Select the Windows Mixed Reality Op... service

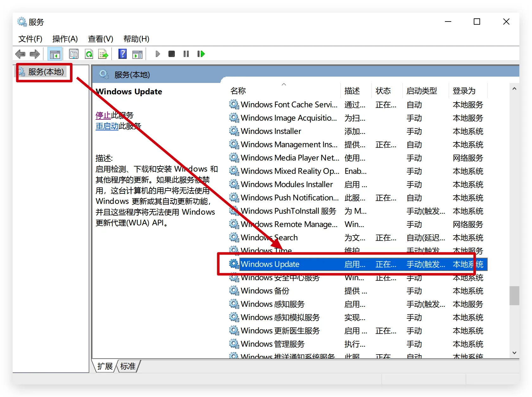290,171
